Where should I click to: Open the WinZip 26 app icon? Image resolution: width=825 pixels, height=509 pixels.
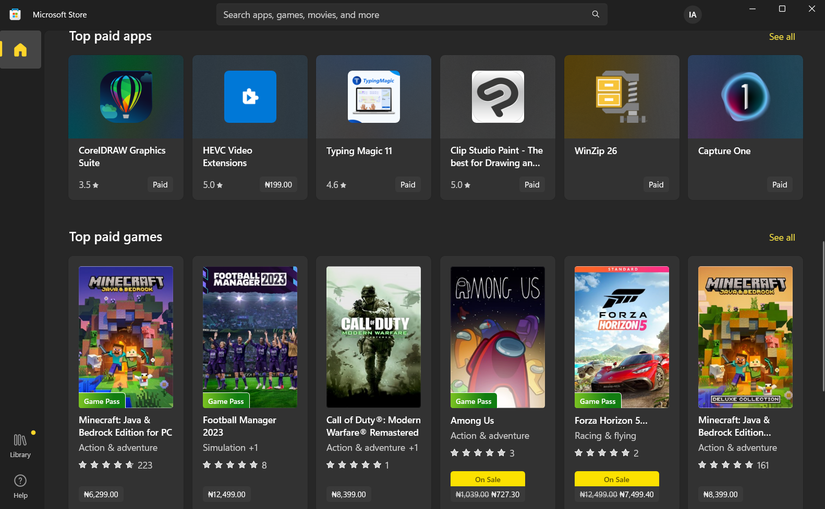point(621,97)
